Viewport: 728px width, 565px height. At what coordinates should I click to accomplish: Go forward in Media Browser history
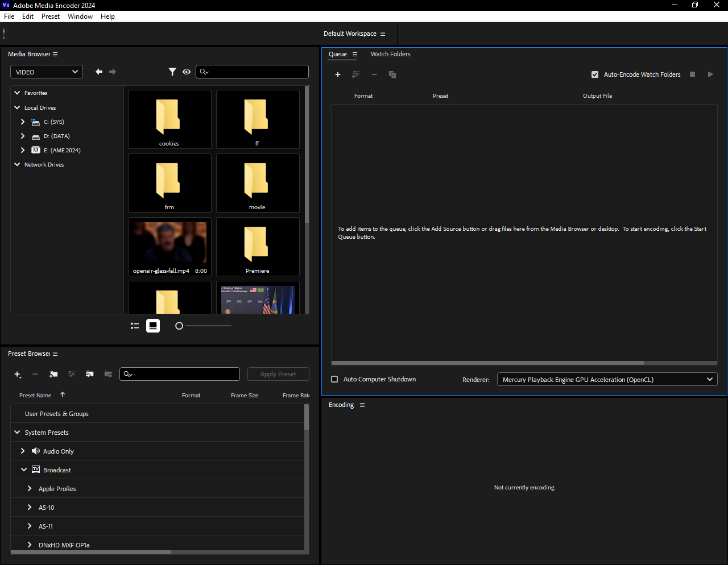[113, 72]
